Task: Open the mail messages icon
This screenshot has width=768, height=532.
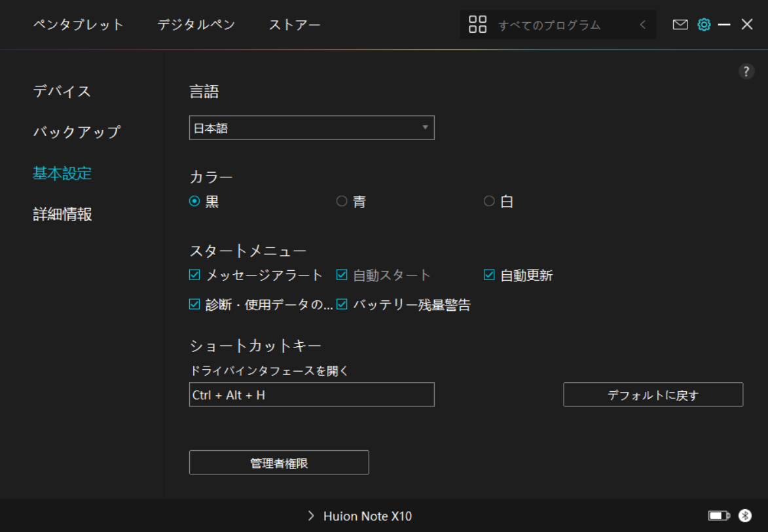Action: click(680, 25)
